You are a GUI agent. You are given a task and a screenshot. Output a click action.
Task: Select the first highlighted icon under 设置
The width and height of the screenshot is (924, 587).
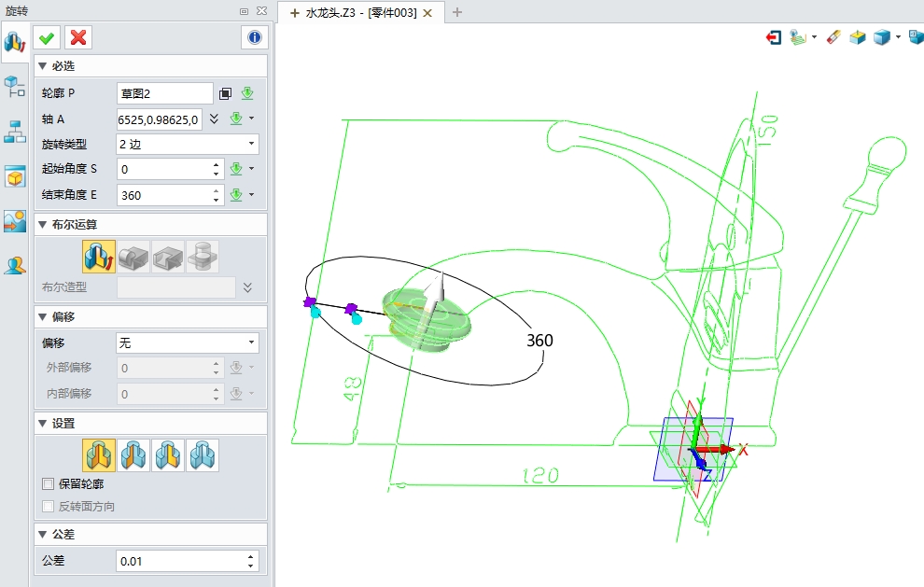coord(98,455)
